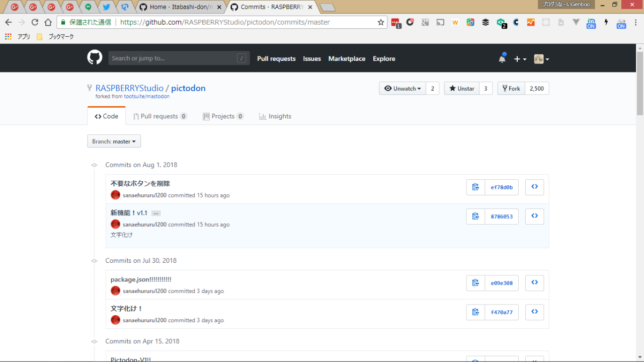Copy full SHA for commit ef78d0b
The width and height of the screenshot is (644, 362).
(475, 187)
